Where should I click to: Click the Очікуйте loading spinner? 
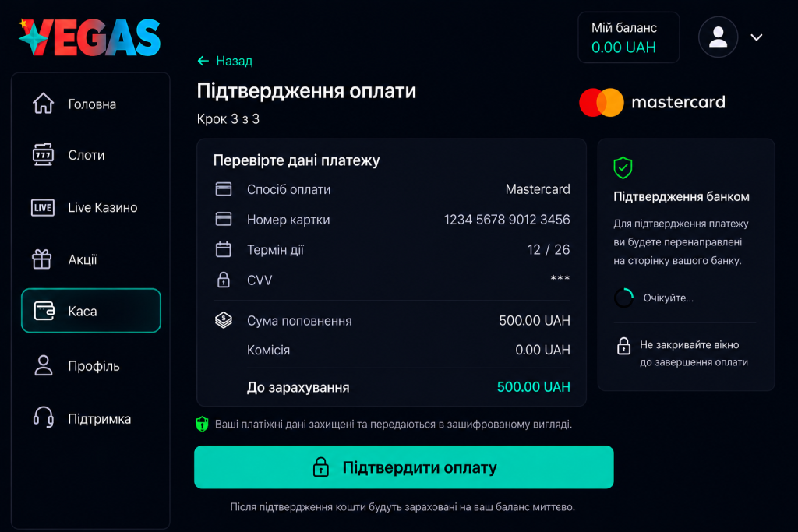[x=624, y=298]
